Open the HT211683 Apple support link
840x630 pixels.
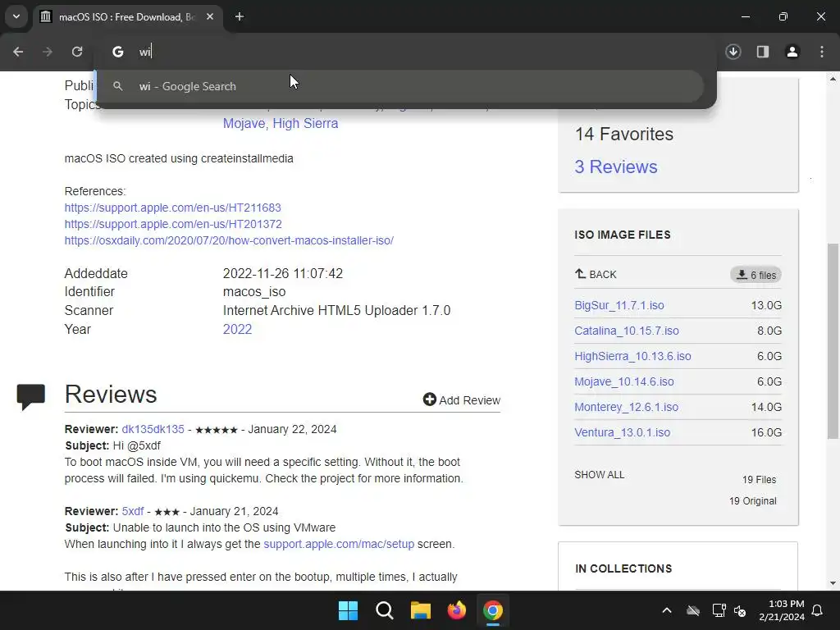[172, 208]
